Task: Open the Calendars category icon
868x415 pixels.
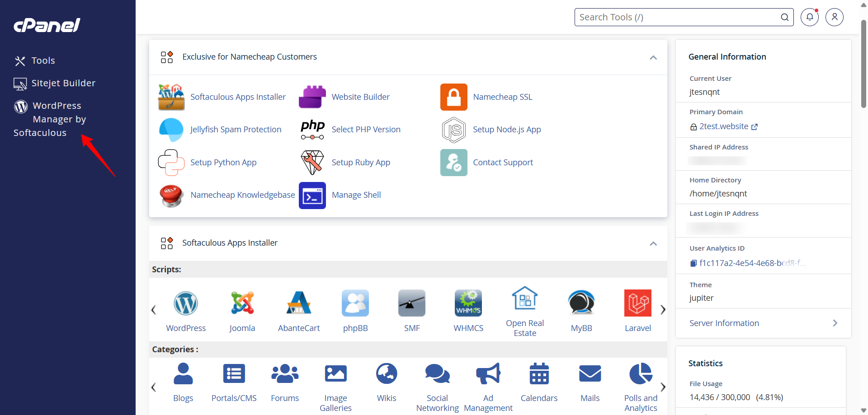Action: pos(539,374)
